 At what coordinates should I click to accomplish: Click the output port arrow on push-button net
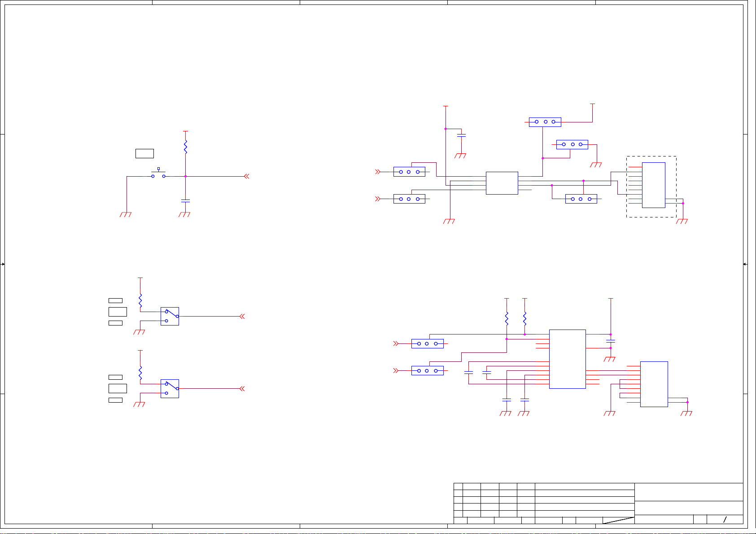click(x=246, y=176)
